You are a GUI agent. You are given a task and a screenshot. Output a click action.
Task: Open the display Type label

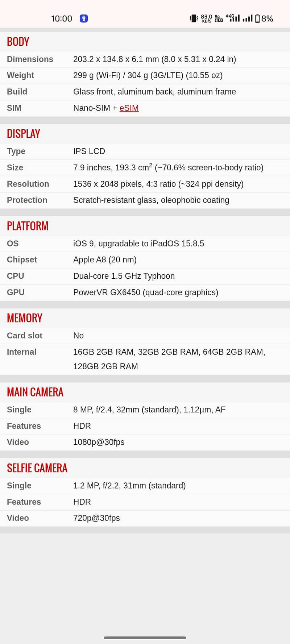[16, 151]
